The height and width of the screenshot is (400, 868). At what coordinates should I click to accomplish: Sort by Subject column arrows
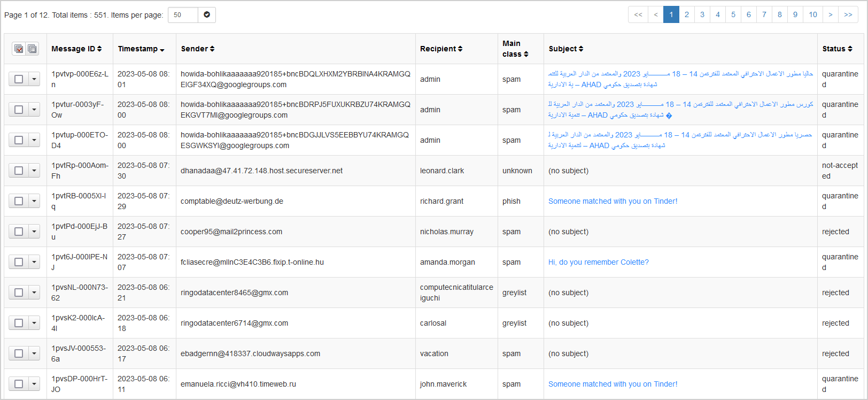[581, 49]
